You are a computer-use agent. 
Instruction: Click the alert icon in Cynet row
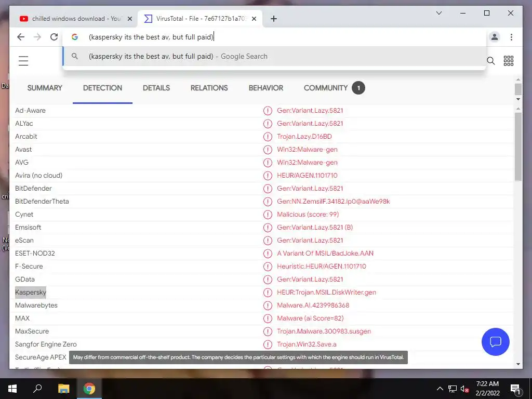click(x=268, y=215)
